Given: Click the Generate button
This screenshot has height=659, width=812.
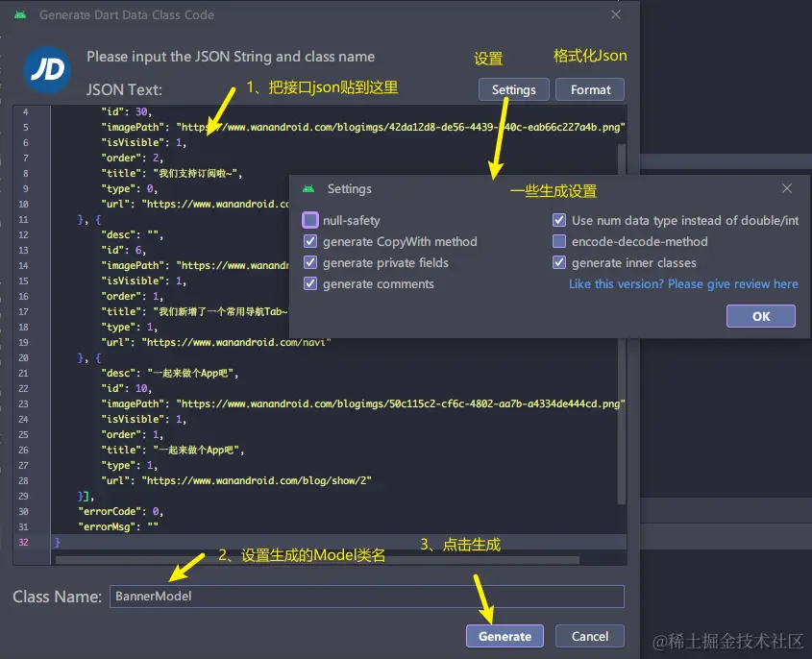Looking at the screenshot, I should [x=504, y=635].
